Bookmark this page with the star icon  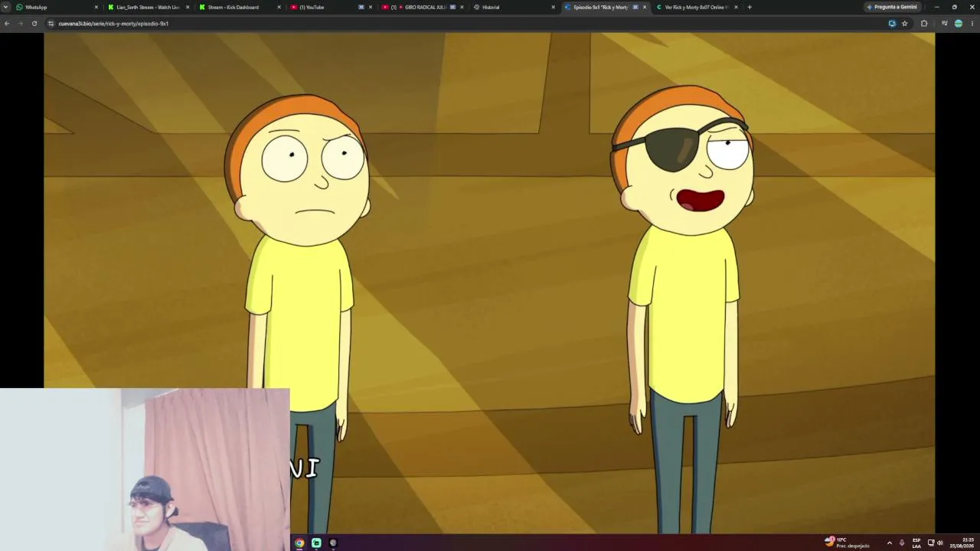[904, 24]
